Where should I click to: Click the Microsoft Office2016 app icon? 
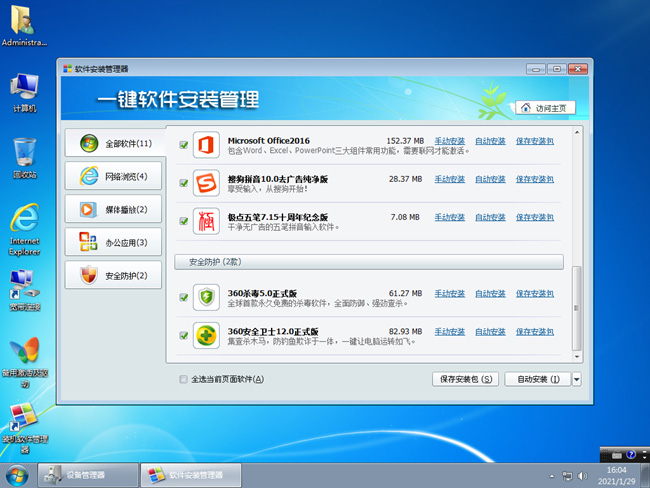206,145
